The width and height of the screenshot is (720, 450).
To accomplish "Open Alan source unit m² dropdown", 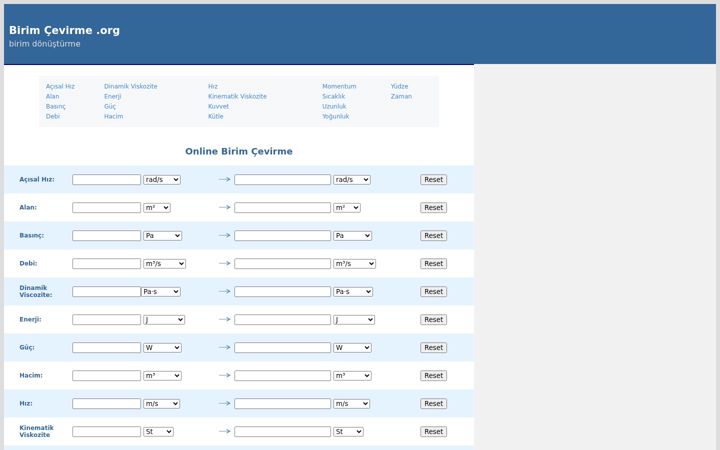I will [157, 208].
